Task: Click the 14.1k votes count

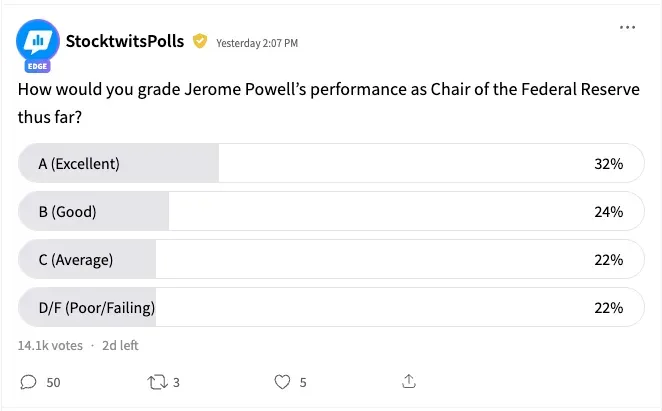Action: [50, 345]
